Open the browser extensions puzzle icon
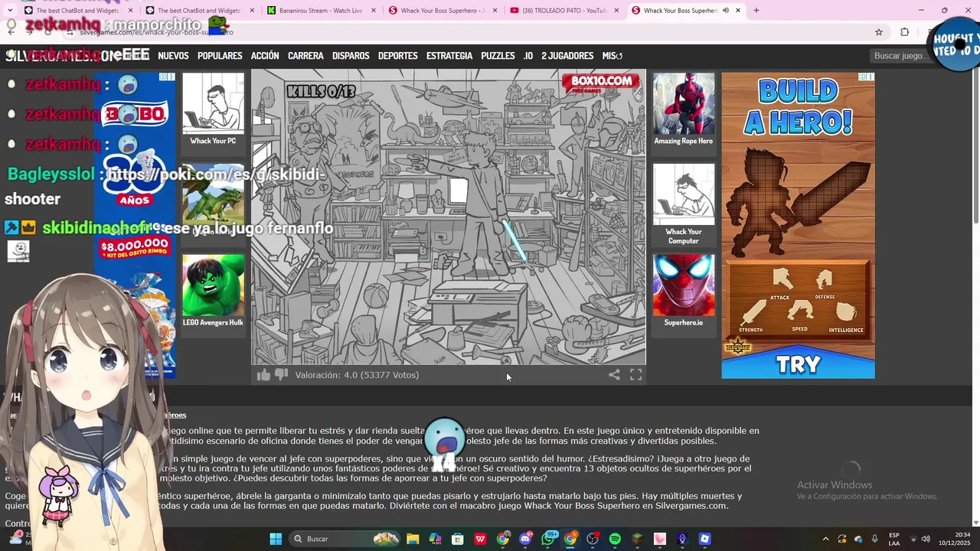The height and width of the screenshot is (551, 980). point(904,32)
